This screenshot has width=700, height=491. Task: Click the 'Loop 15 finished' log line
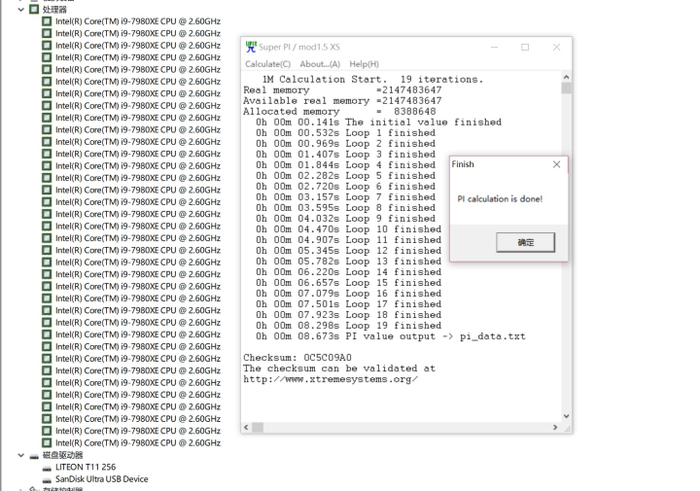pyautogui.click(x=349, y=283)
